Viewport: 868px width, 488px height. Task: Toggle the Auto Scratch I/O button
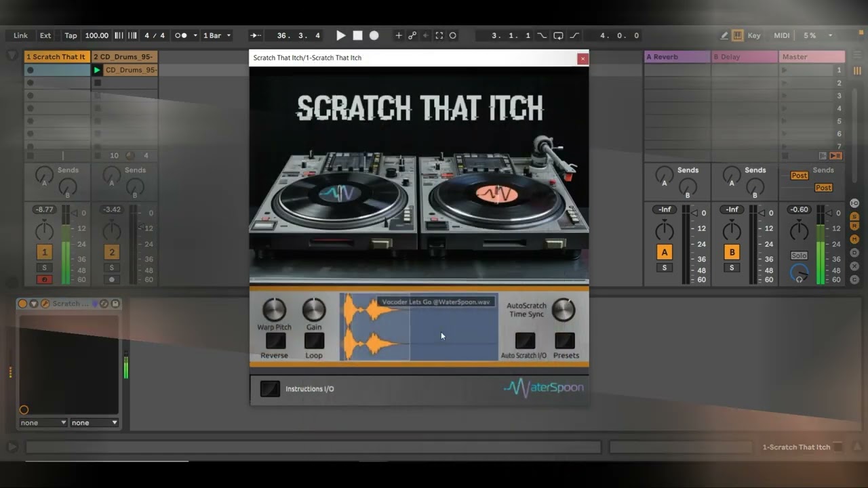click(525, 341)
